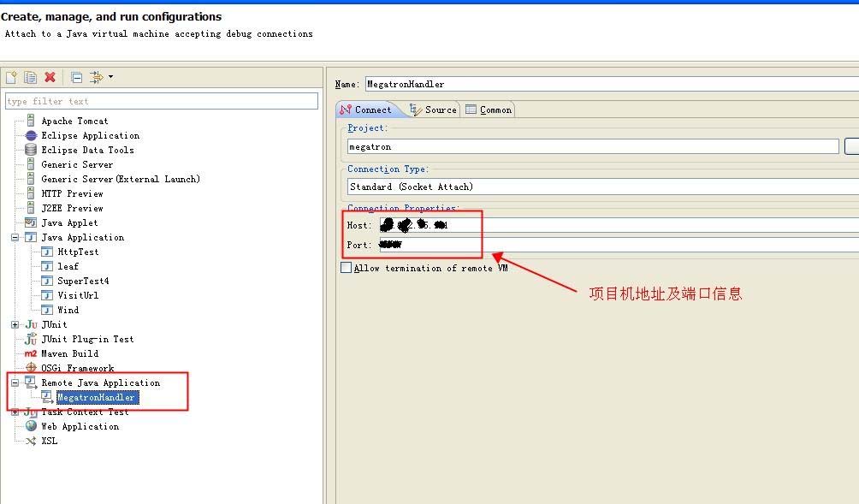Click the Collapse All toolbar icon
The width and height of the screenshot is (859, 504).
76,78
